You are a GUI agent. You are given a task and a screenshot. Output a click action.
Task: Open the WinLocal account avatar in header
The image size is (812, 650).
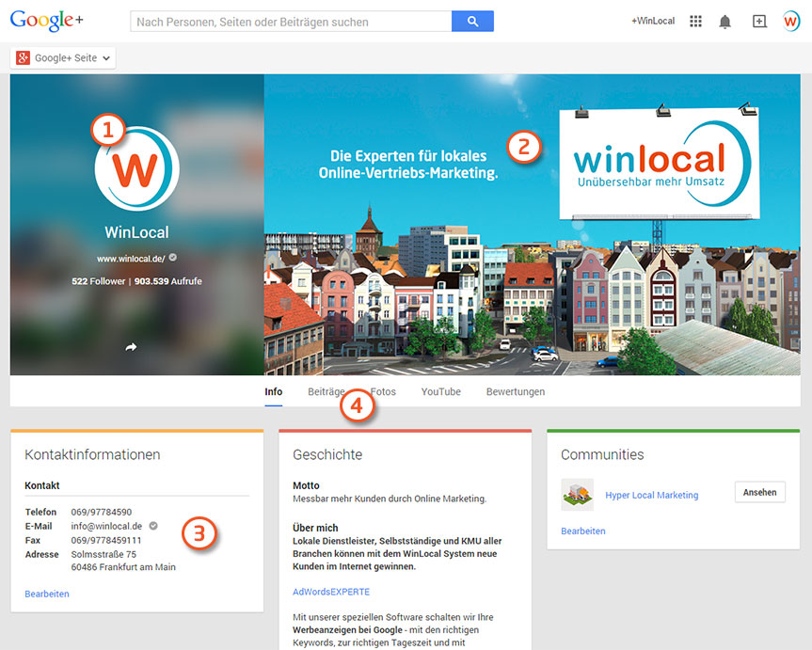(790, 22)
